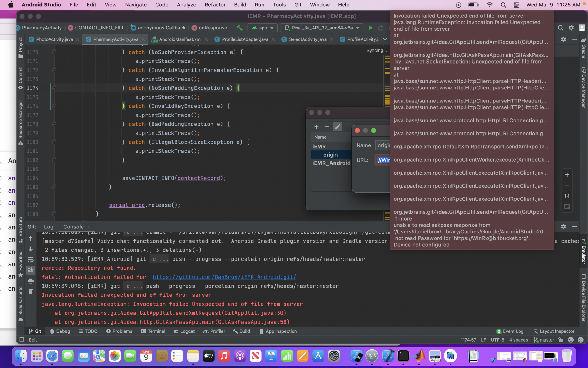Screen dimensions: 588x368
Task: Click the print icon in Git console
Action: click(x=31, y=281)
